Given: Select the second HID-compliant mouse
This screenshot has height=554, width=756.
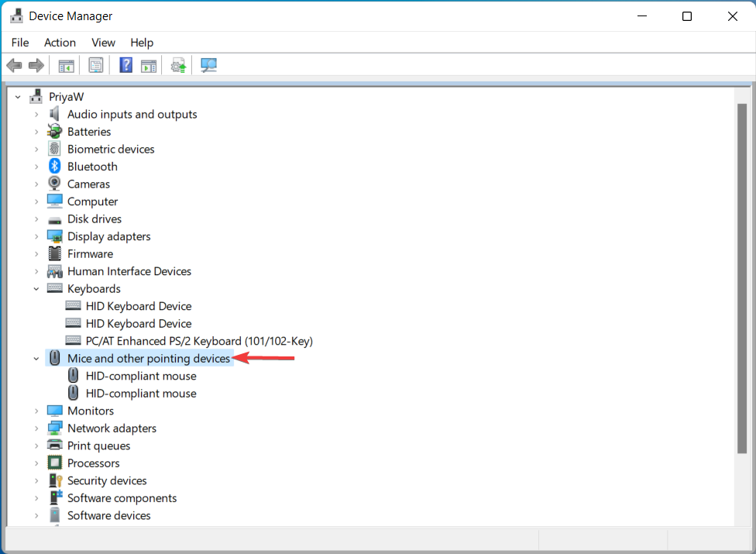Looking at the screenshot, I should coord(141,394).
